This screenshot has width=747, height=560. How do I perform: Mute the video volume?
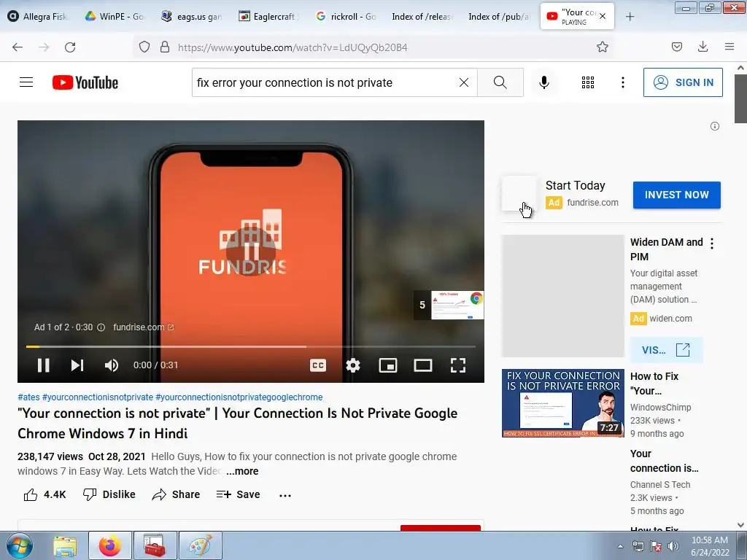pyautogui.click(x=112, y=365)
